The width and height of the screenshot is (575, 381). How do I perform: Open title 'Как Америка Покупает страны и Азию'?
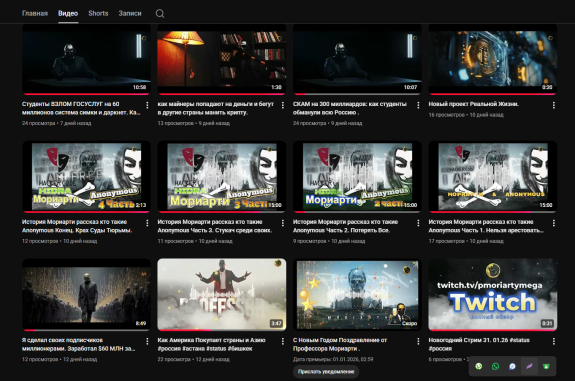(x=212, y=344)
